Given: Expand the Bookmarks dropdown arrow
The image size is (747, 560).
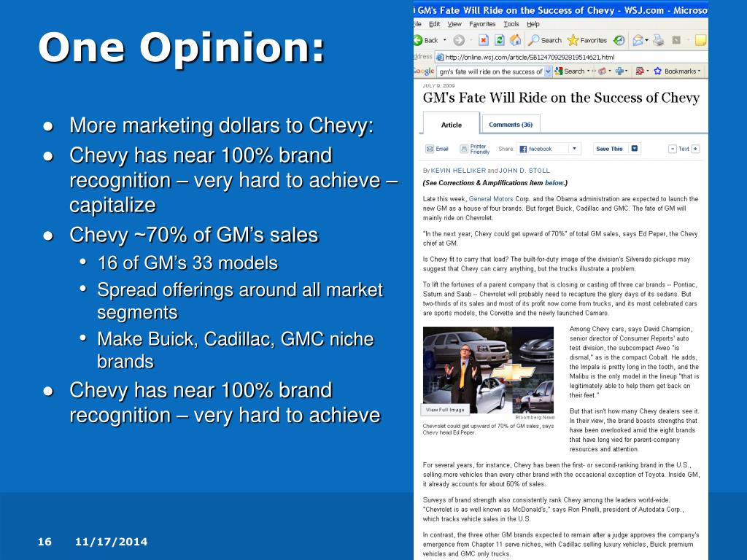Looking at the screenshot, I should [x=699, y=71].
